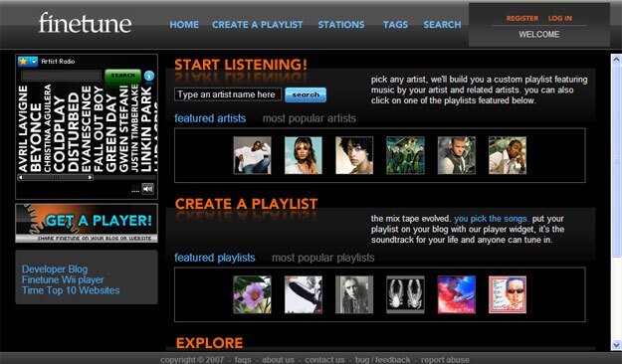Click left arrow of artist list scrollbar
This screenshot has height=364, width=622.
[21, 177]
